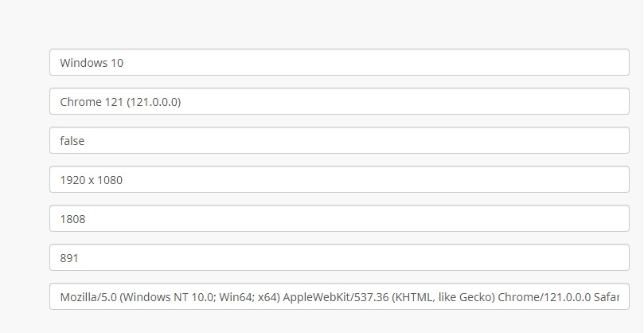This screenshot has height=333, width=644.
Task: Click the word false in the third box
Action: [72, 140]
